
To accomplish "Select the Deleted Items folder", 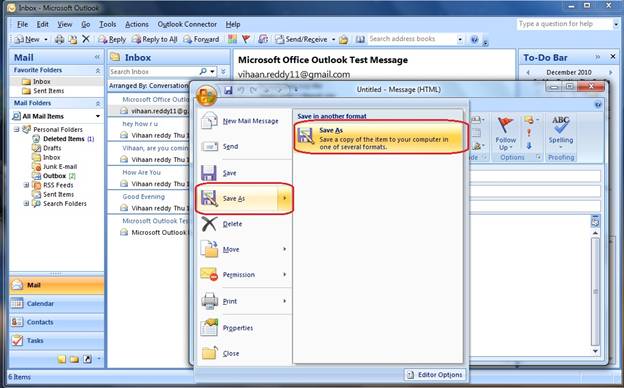I will [63, 139].
